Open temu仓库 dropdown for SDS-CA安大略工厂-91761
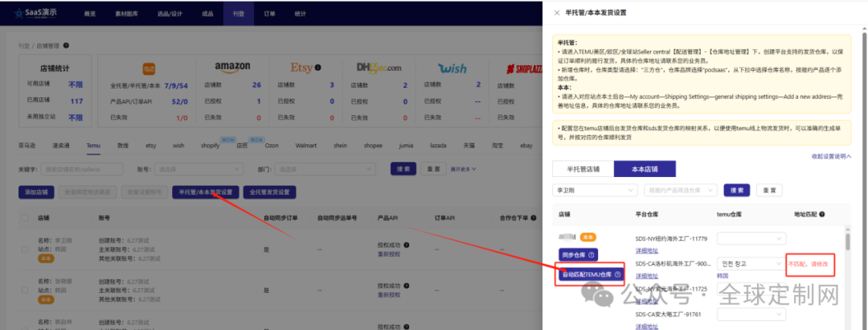This screenshot has height=330, width=868. point(751,315)
